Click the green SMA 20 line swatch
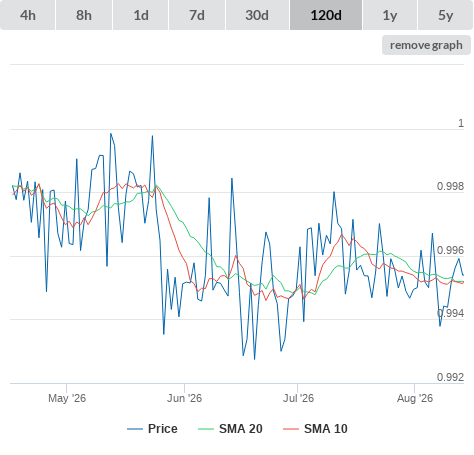The height and width of the screenshot is (455, 474). point(206,429)
